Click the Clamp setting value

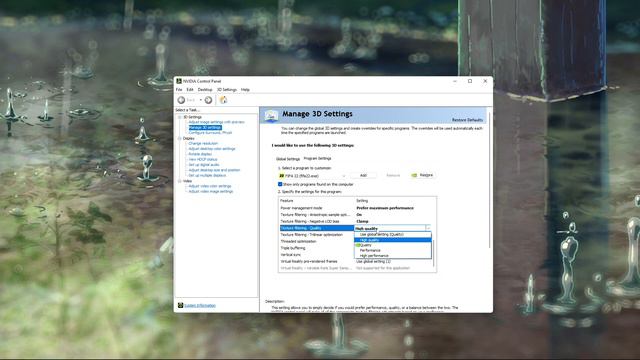pos(362,221)
